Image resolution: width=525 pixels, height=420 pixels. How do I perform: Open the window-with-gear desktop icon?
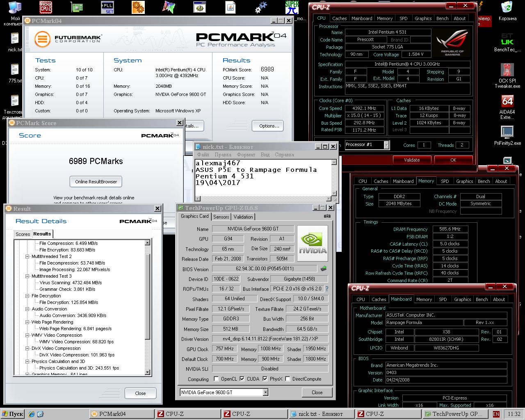click(x=199, y=7)
